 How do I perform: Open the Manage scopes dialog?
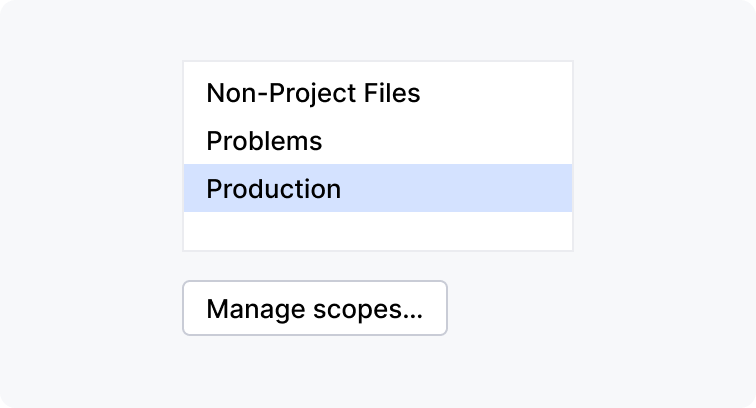pos(314,308)
